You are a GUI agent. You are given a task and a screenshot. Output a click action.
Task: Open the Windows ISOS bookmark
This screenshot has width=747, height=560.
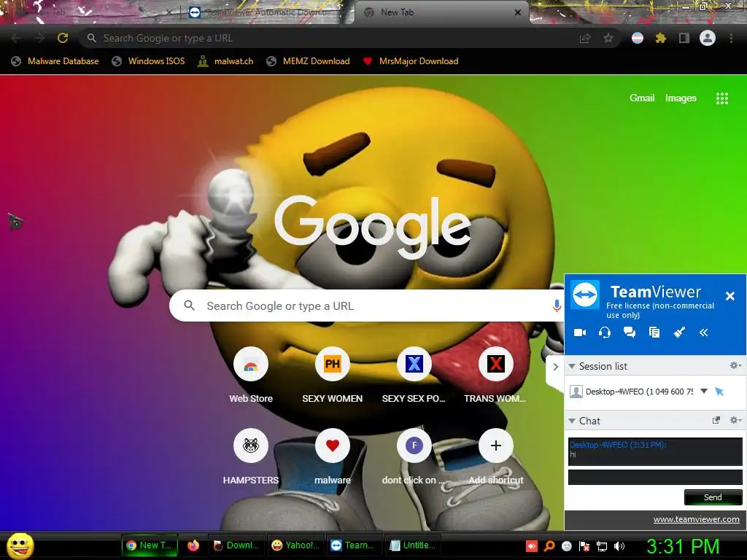coord(148,61)
